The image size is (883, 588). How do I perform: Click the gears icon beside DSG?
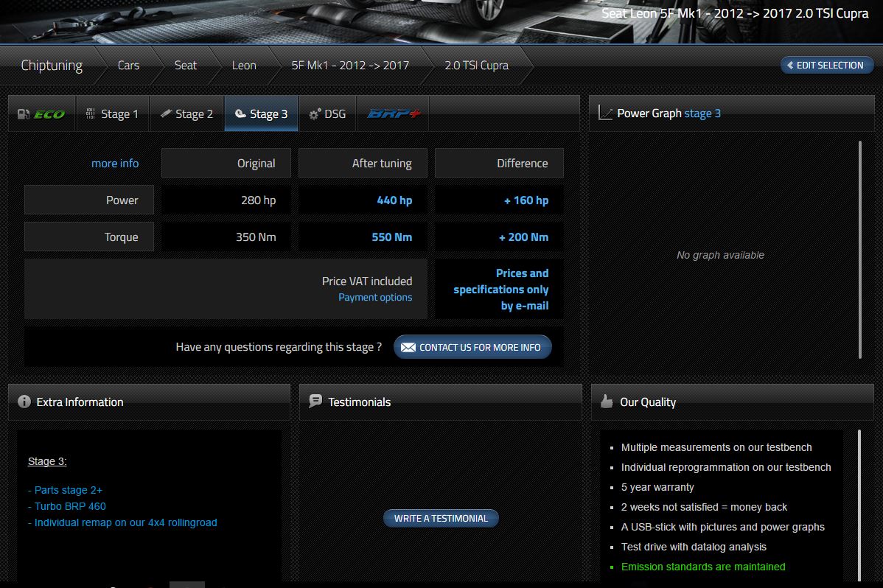click(315, 113)
